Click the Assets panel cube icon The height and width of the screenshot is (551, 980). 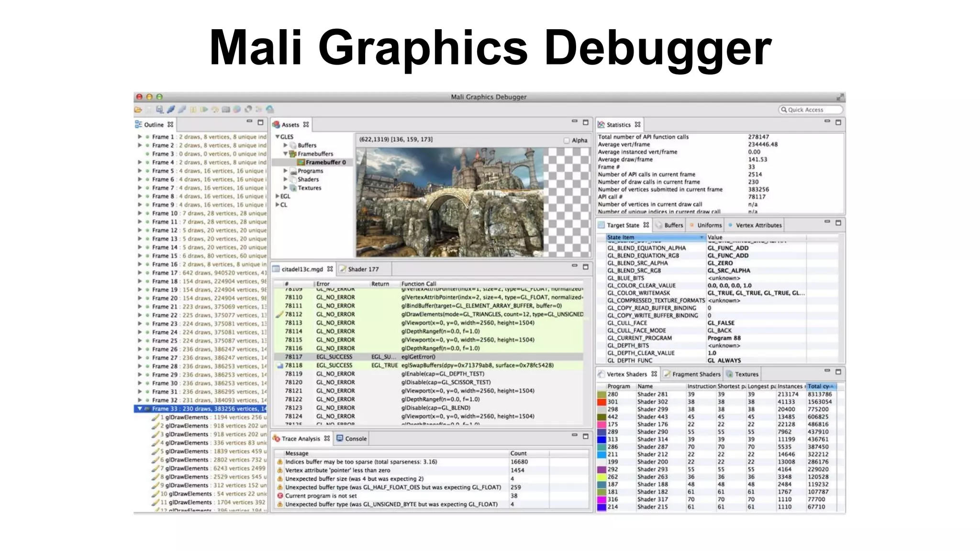coord(276,125)
